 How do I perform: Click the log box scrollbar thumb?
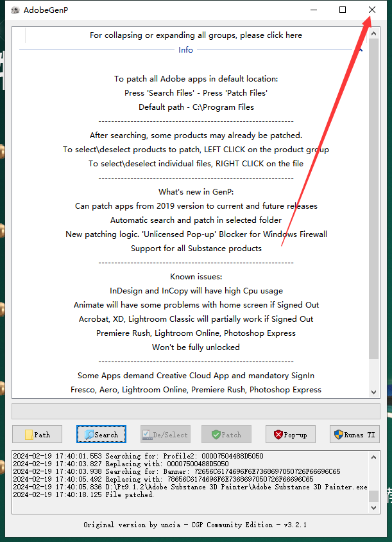[x=373, y=496]
